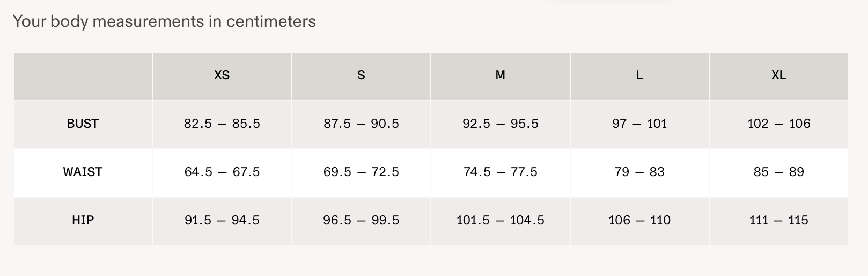Click the HIP row label
Screen dimensions: 868x276
click(x=83, y=221)
